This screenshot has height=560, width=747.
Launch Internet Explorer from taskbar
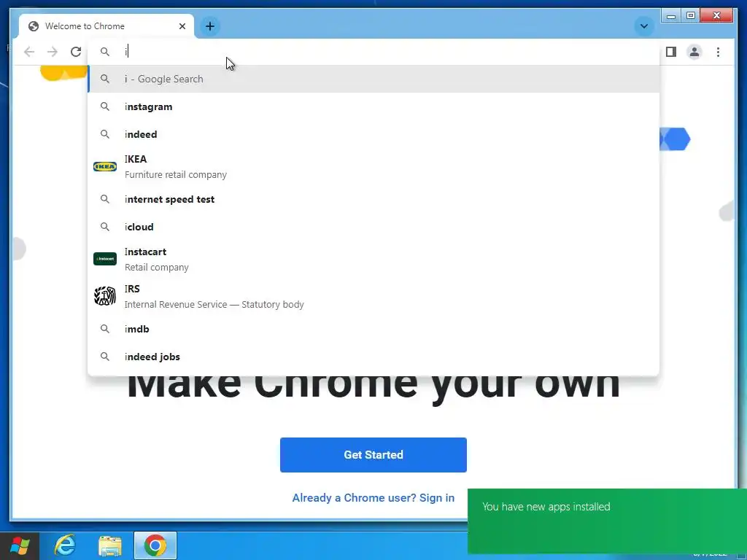65,545
